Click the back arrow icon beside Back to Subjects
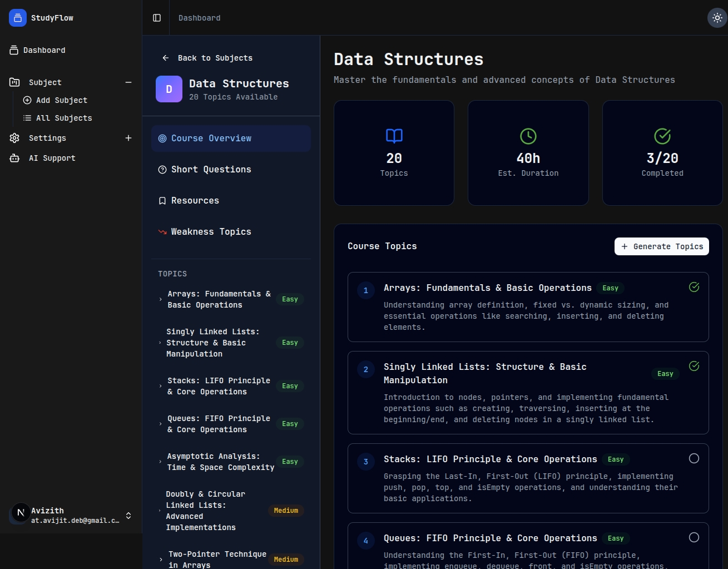Screen dimensions: 728x569 (166, 58)
